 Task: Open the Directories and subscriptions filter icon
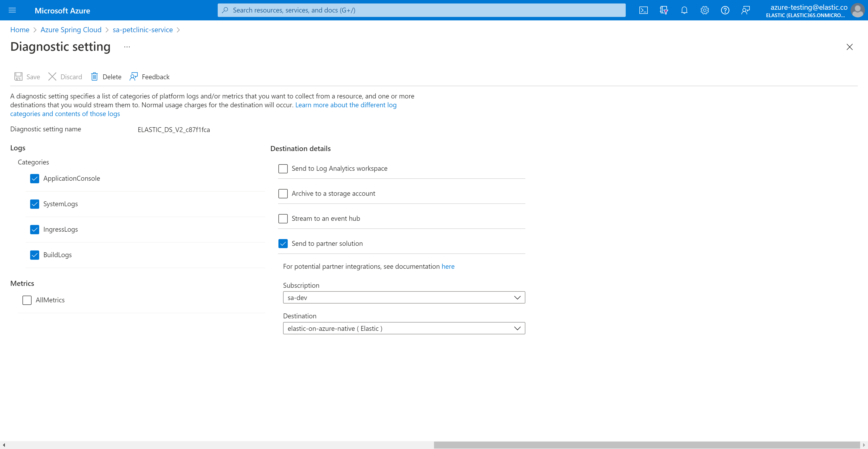tap(664, 10)
